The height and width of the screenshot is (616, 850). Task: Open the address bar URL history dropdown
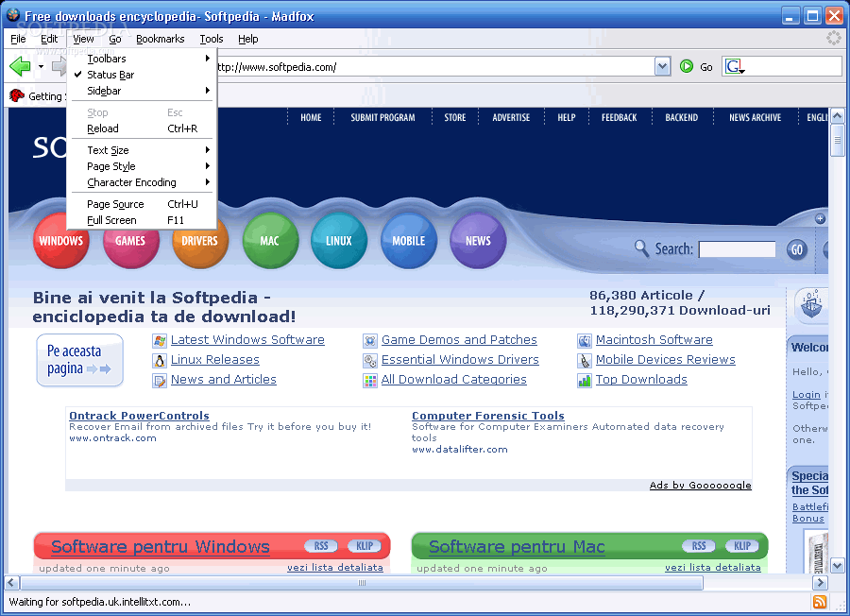click(x=662, y=66)
